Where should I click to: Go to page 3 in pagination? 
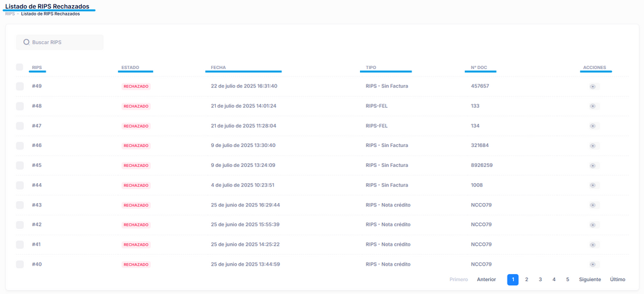pyautogui.click(x=540, y=280)
